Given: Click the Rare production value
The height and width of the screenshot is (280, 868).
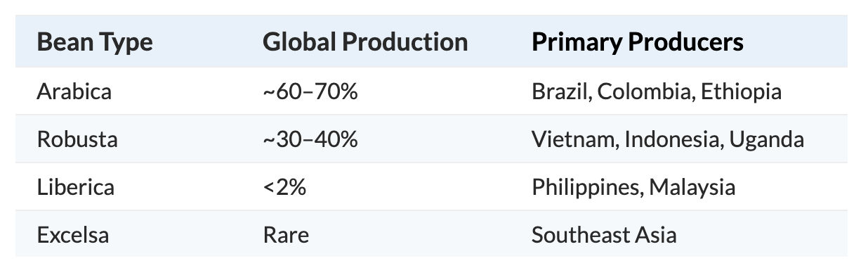Looking at the screenshot, I should point(286,234).
